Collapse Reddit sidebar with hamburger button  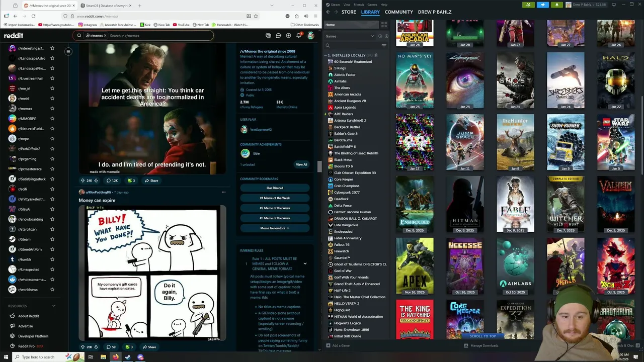[x=68, y=51]
